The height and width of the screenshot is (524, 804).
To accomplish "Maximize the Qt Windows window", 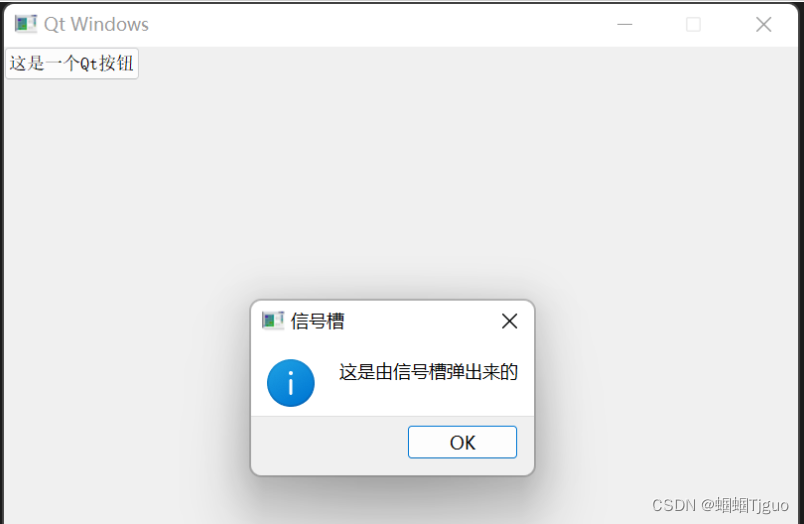I will click(x=693, y=24).
